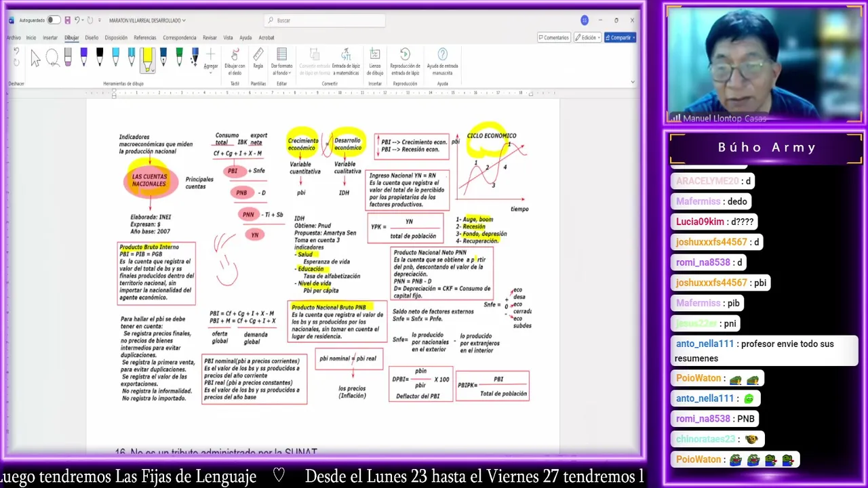The image size is (868, 488).
Task: Switch to the Vista tab
Action: pos(228,38)
